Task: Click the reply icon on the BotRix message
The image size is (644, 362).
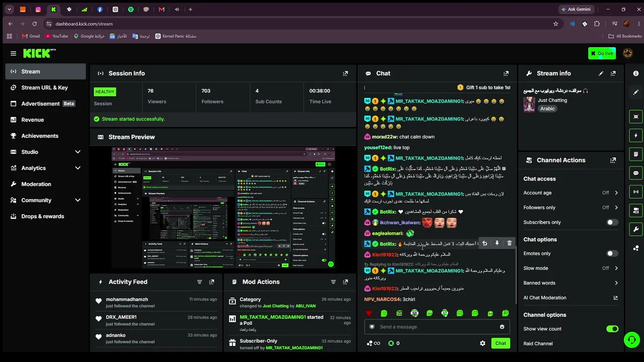Action: coord(485,243)
